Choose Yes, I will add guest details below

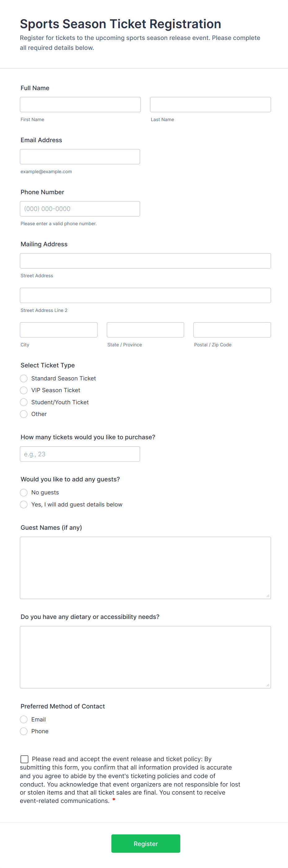click(24, 504)
